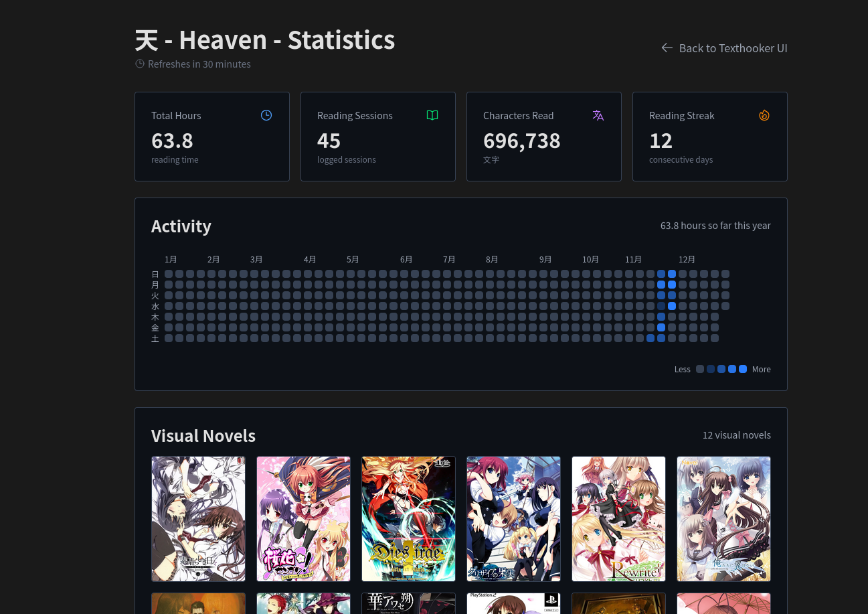Click the 6月 month label

pyautogui.click(x=406, y=259)
